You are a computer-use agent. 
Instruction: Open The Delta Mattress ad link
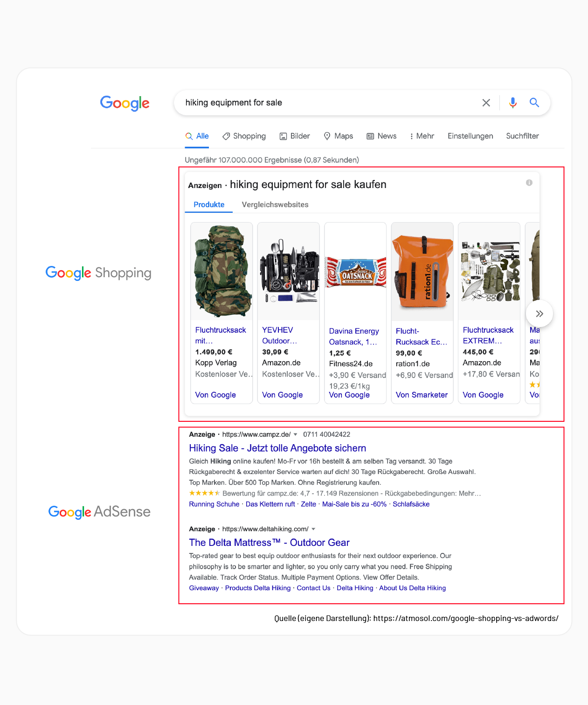point(269,543)
